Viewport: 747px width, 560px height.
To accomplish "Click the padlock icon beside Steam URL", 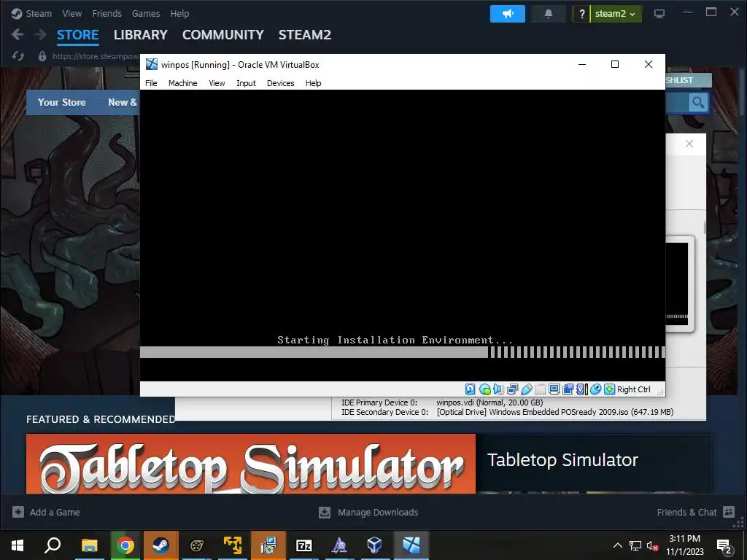I will point(42,56).
